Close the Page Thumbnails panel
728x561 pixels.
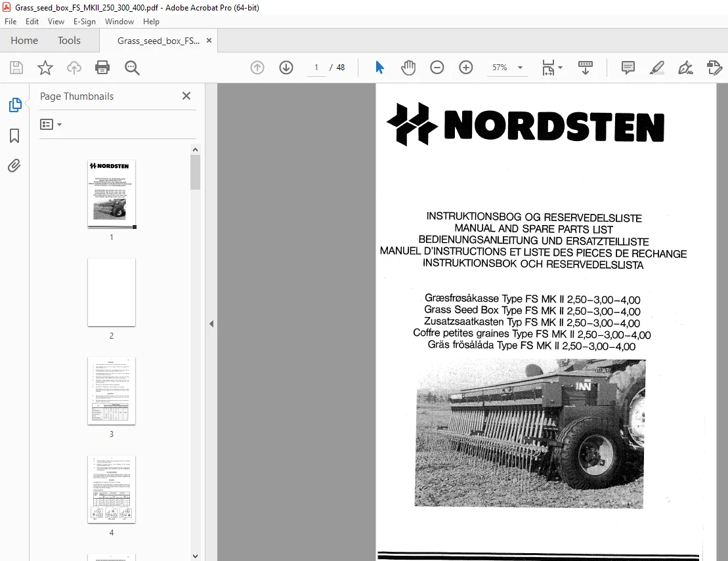click(x=186, y=96)
